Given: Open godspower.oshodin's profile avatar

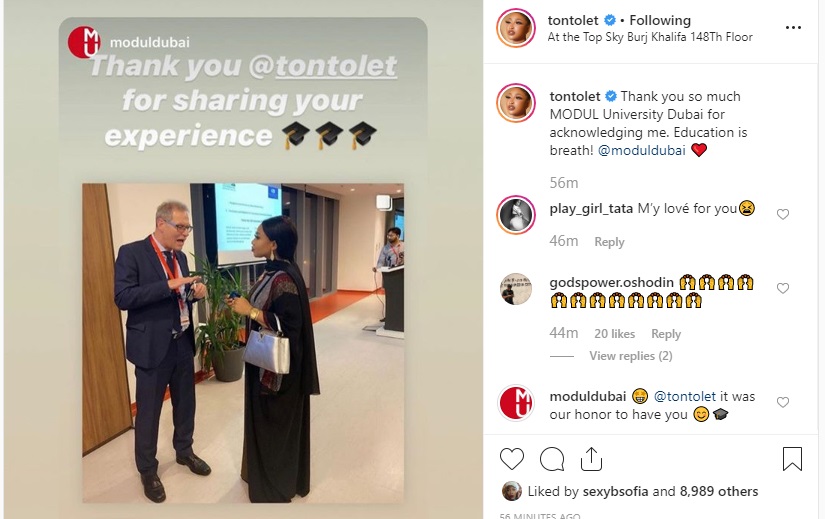Looking at the screenshot, I should point(516,289).
